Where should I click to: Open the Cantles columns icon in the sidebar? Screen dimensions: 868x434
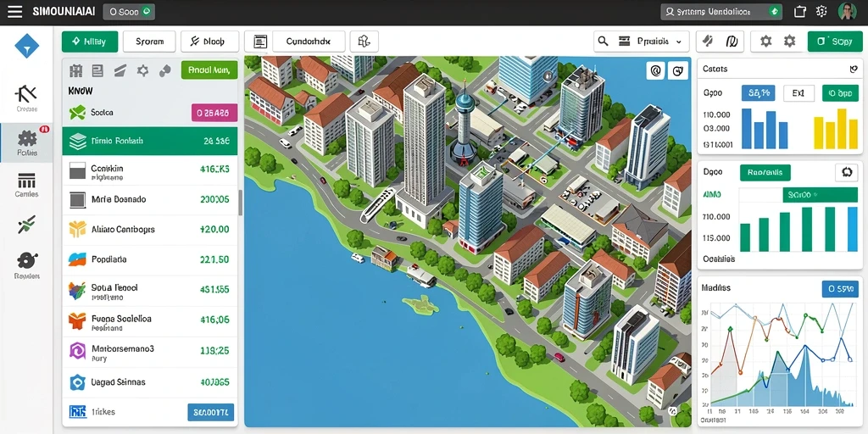coord(26,181)
